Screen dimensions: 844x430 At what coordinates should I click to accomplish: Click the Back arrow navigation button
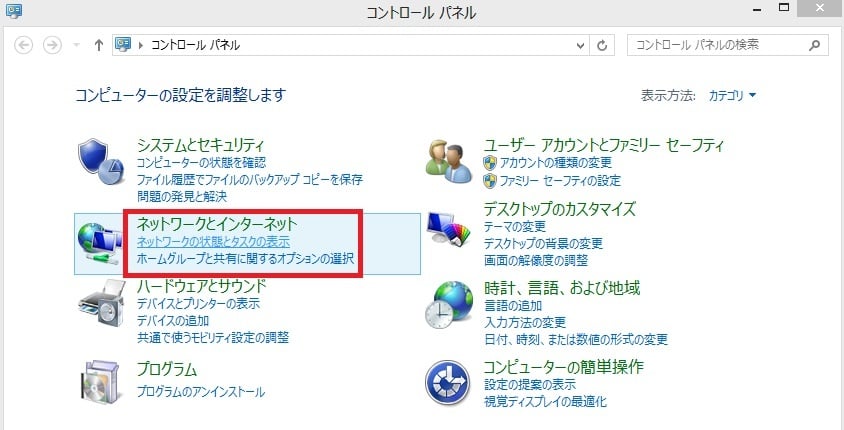tap(23, 45)
